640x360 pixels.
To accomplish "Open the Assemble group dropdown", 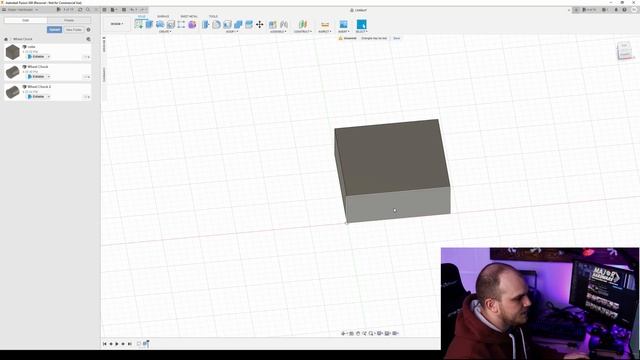I will point(278,31).
